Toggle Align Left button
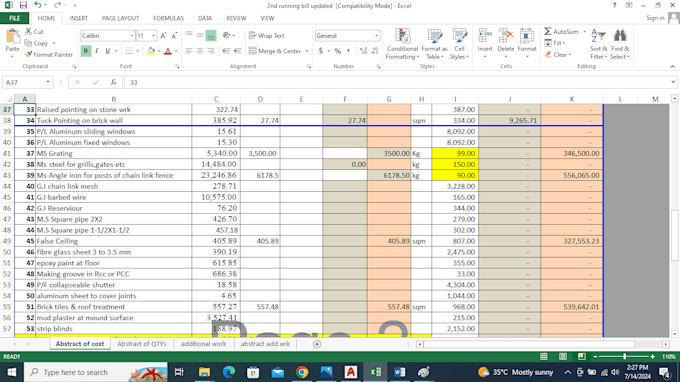680x382 pixels. tap(189, 51)
